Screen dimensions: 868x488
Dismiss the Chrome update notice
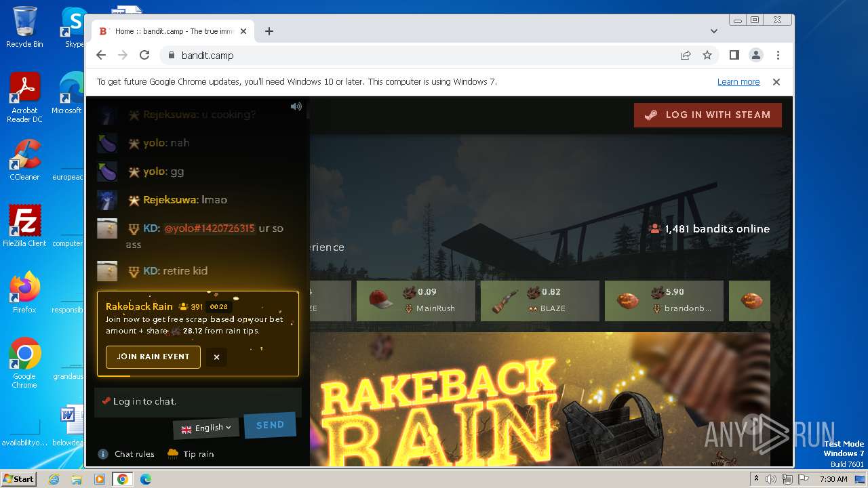click(776, 82)
